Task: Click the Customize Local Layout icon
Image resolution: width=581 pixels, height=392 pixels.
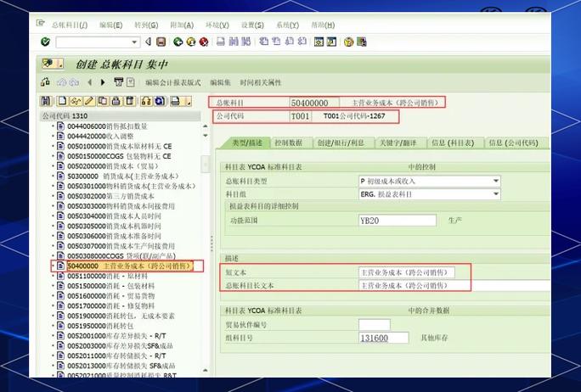Action: tap(361, 42)
